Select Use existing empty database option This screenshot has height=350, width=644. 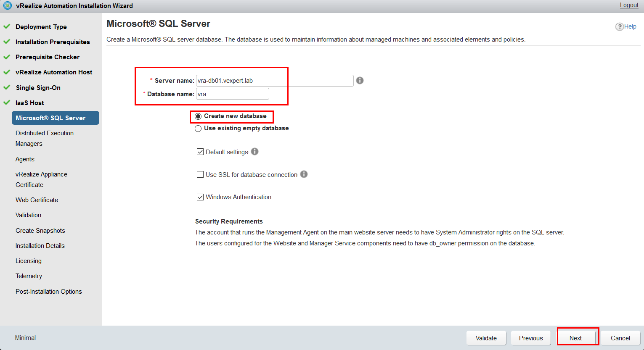click(x=198, y=129)
